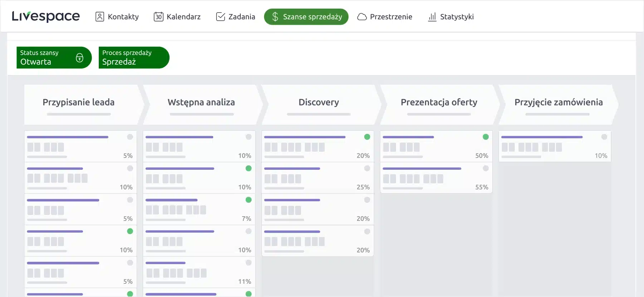This screenshot has width=644, height=297.
Task: Open Statystyki tab
Action: click(451, 17)
